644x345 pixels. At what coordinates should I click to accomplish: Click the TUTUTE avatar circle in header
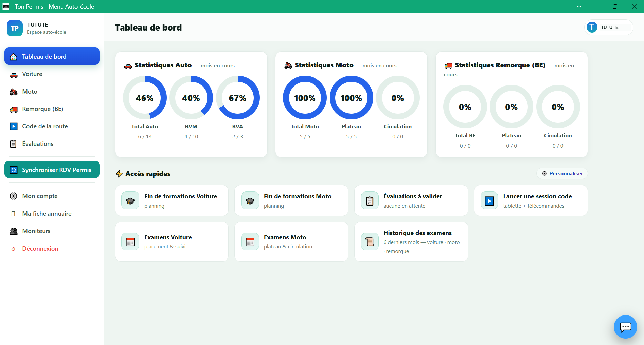pos(592,27)
